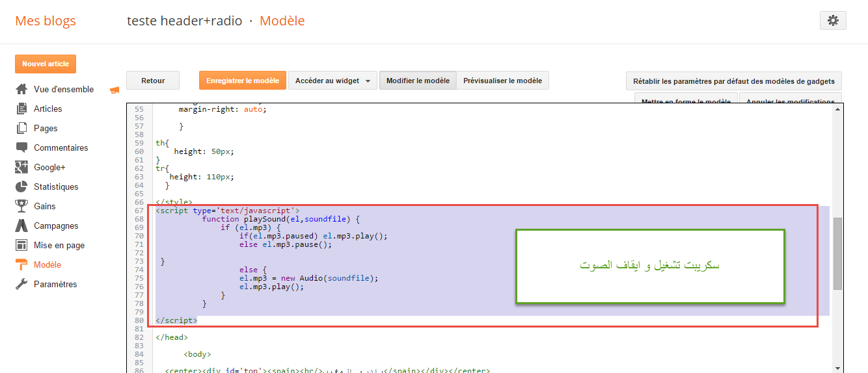Click line number 80 in gutter

[139, 320]
